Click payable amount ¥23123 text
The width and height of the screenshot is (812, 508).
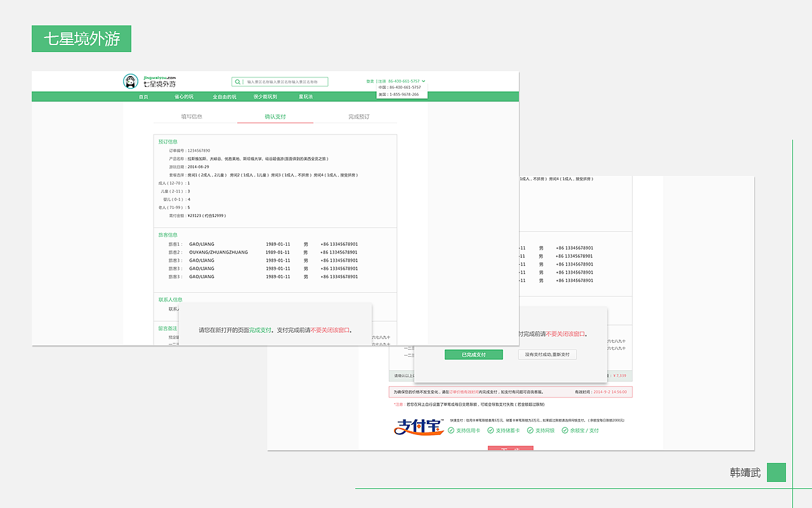click(206, 216)
